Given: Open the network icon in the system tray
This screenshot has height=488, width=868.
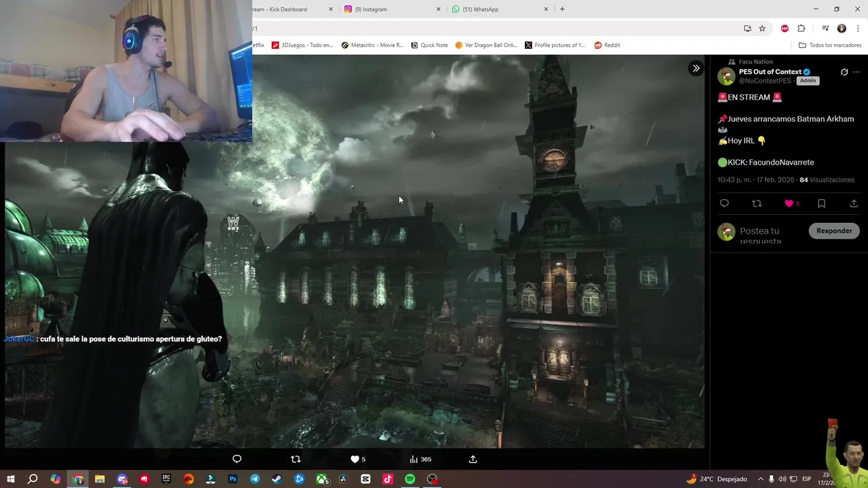Looking at the screenshot, I should pos(793,479).
